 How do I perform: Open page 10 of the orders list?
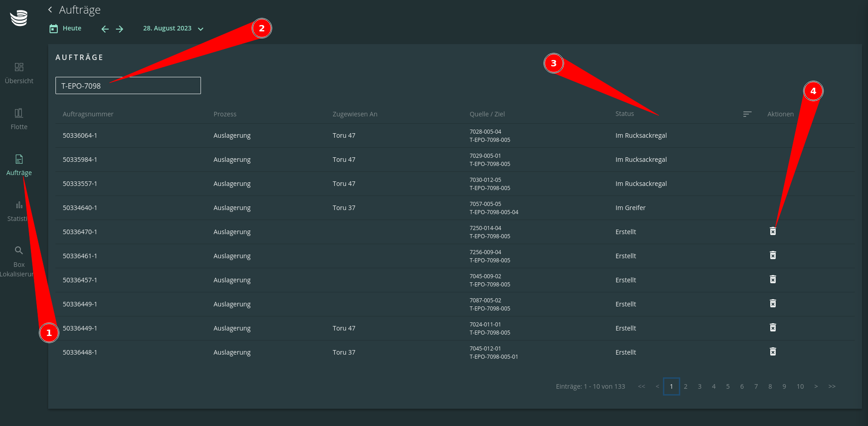(800, 386)
